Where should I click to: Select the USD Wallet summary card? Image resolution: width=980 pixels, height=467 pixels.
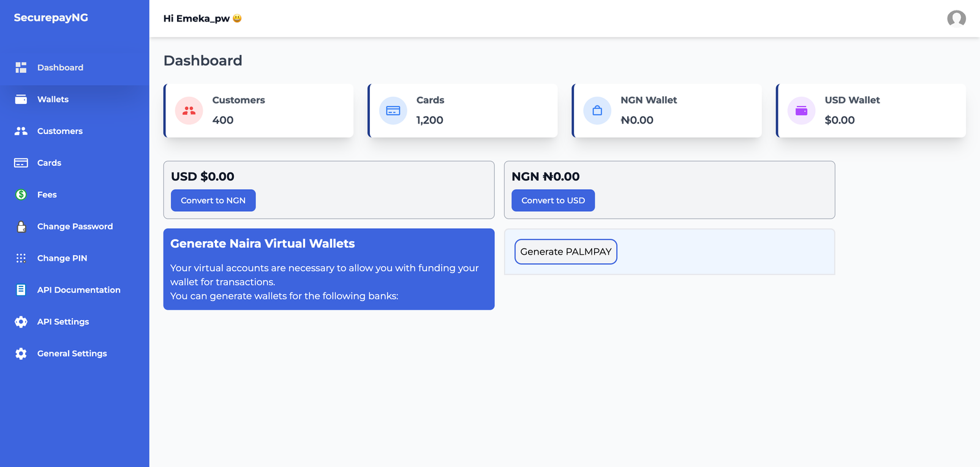click(871, 111)
